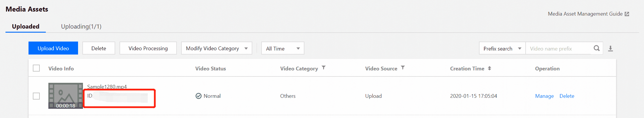Click the Video Source filter icon
The width and height of the screenshot is (644, 118).
click(403, 68)
